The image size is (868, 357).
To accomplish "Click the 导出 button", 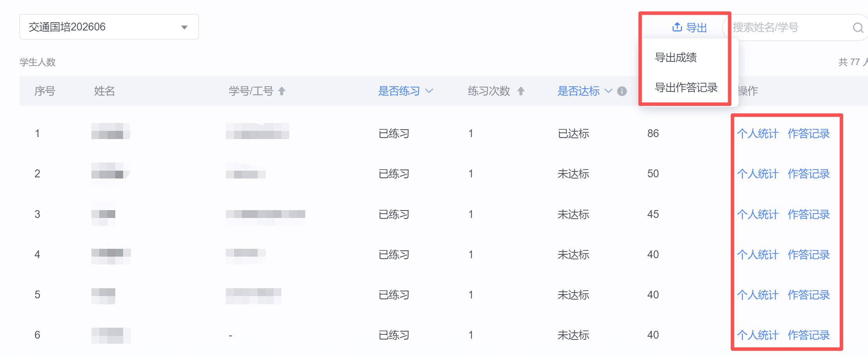I will tap(689, 27).
